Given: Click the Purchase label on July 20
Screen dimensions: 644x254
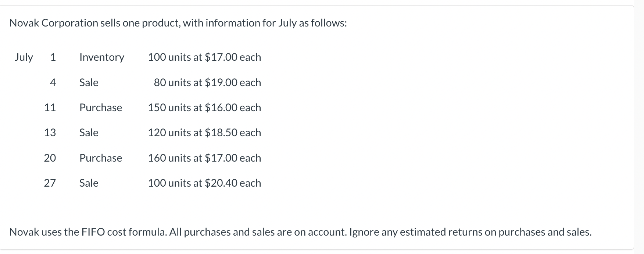Looking at the screenshot, I should click(x=101, y=158).
